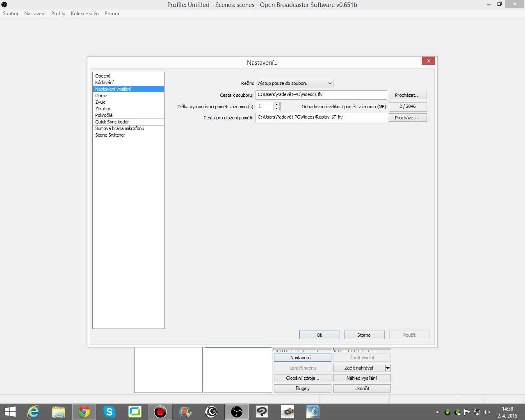The height and width of the screenshot is (420, 525).
Task: Open Skype from the taskbar
Action: point(110,412)
